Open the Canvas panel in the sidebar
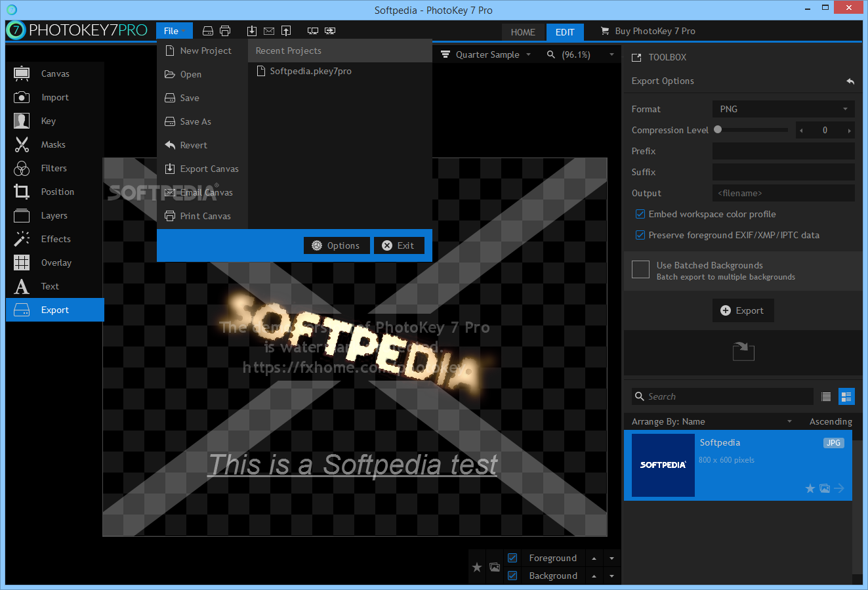This screenshot has width=868, height=590. 55,74
